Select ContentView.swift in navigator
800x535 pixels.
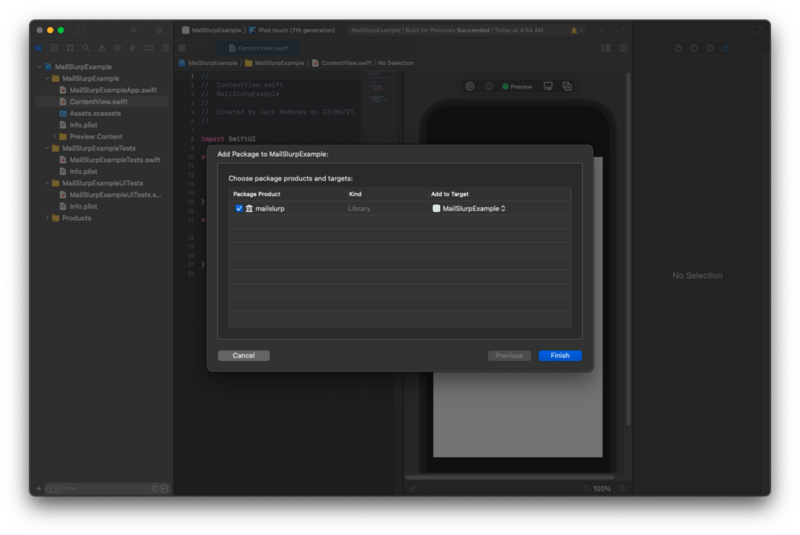click(x=98, y=102)
